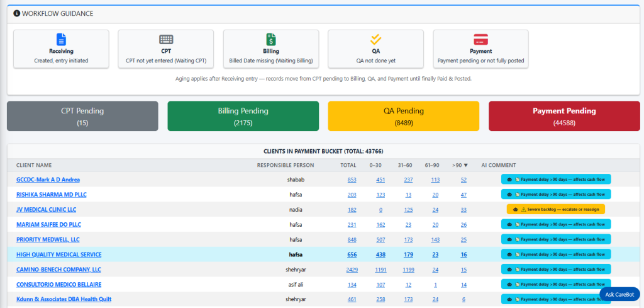This screenshot has height=308, width=644.
Task: Click the Workflow Guidance info icon
Action: [x=16, y=14]
